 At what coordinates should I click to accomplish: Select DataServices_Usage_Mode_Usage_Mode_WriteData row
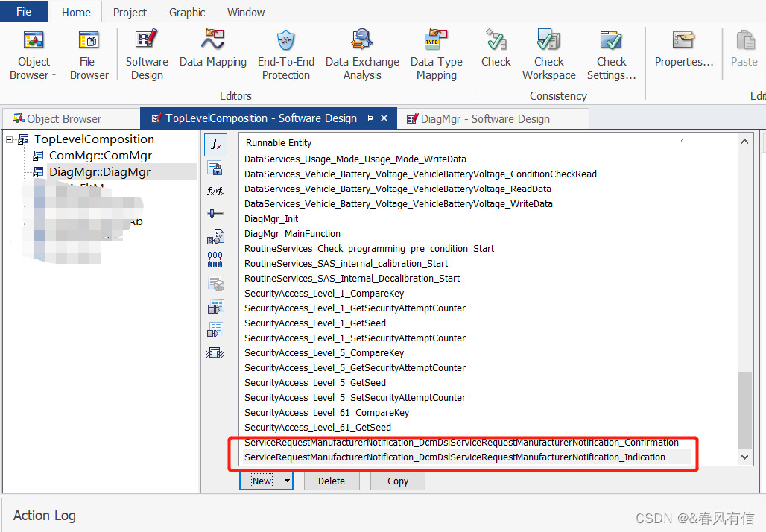pos(467,159)
